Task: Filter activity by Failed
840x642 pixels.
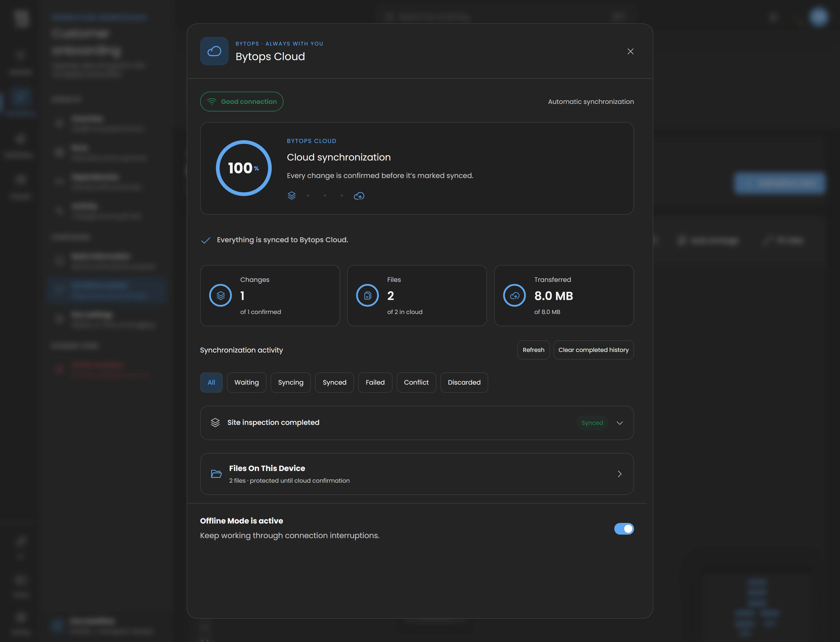Action: [375, 382]
